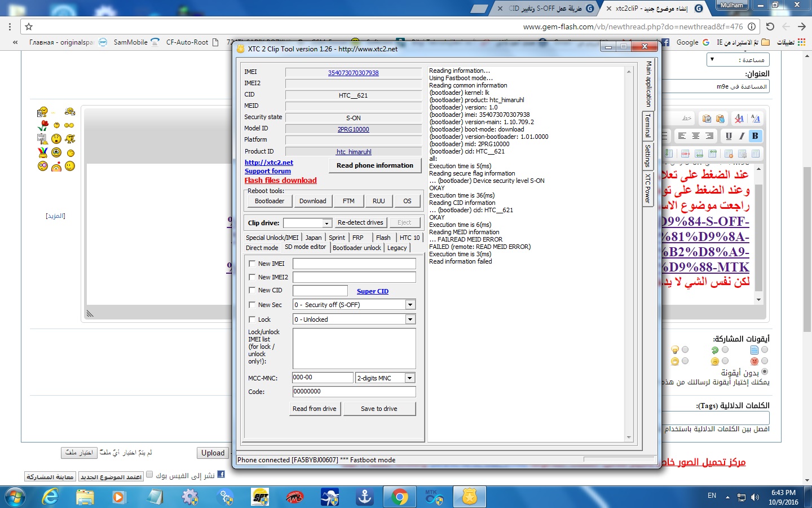This screenshot has width=812, height=508.
Task: Open Windows Explorer from the taskbar
Action: [85, 497]
